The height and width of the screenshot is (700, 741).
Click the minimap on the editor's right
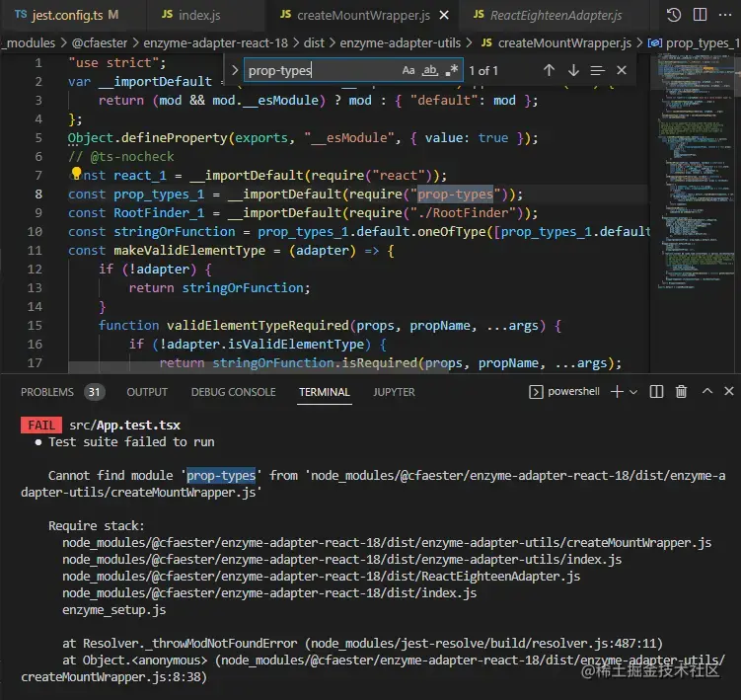tap(695, 170)
